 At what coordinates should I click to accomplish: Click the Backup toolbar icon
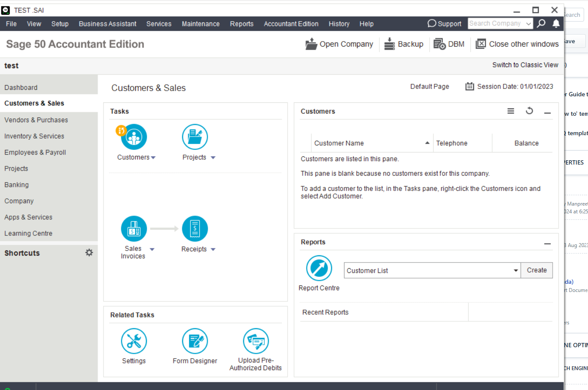pyautogui.click(x=389, y=44)
